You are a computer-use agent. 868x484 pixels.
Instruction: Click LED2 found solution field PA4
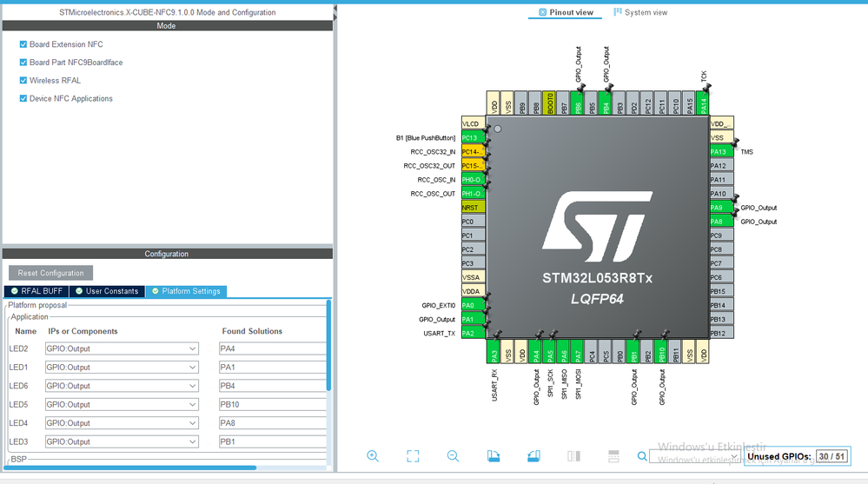coord(272,348)
